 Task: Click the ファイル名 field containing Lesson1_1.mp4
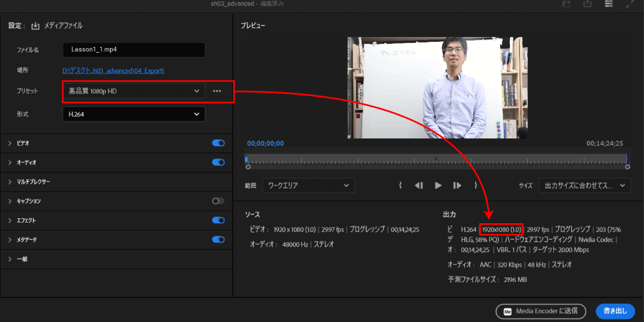coord(134,49)
